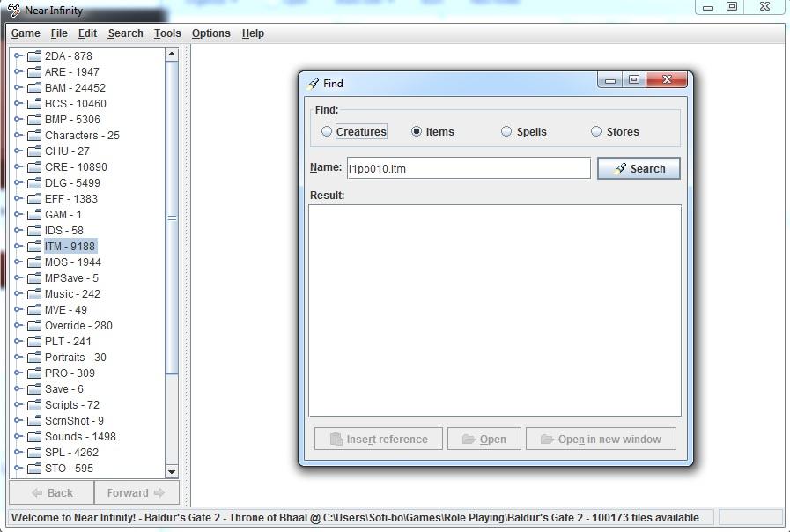Click the tree vertical scrollbar thumb
790x532 pixels.
click(172, 218)
